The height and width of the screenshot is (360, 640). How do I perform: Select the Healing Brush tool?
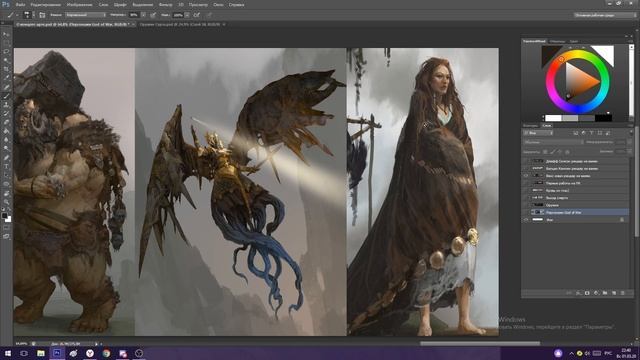click(x=6, y=87)
